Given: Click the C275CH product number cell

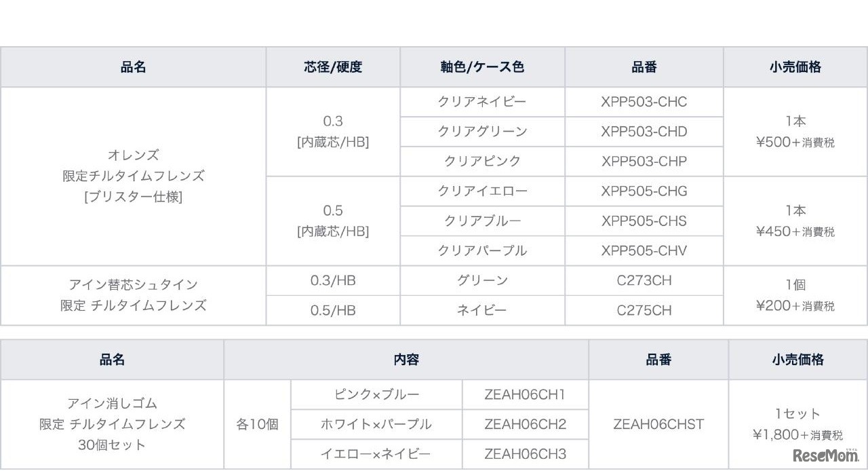Looking at the screenshot, I should coord(644,310).
